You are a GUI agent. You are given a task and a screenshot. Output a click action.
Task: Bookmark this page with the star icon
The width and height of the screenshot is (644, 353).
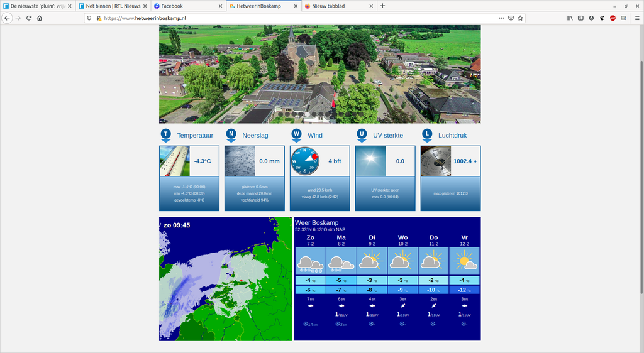coord(520,18)
